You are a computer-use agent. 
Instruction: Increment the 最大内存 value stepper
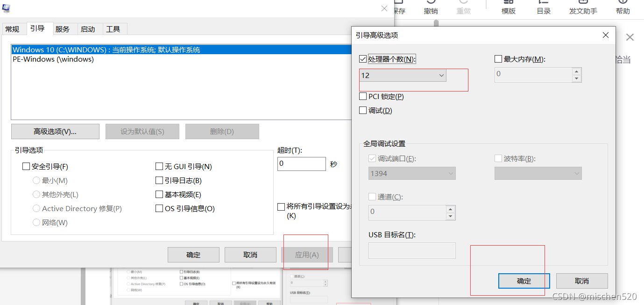click(575, 72)
